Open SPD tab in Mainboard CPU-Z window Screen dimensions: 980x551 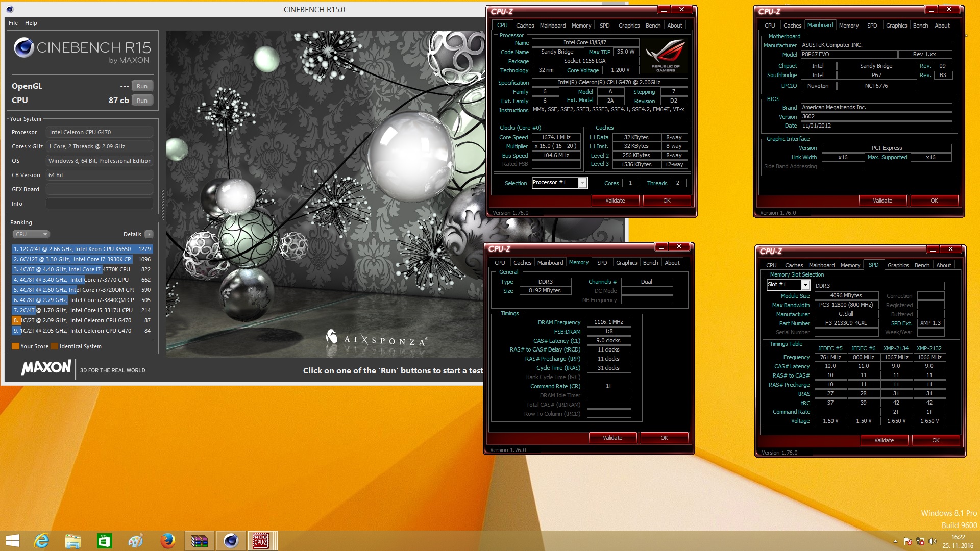click(872, 26)
